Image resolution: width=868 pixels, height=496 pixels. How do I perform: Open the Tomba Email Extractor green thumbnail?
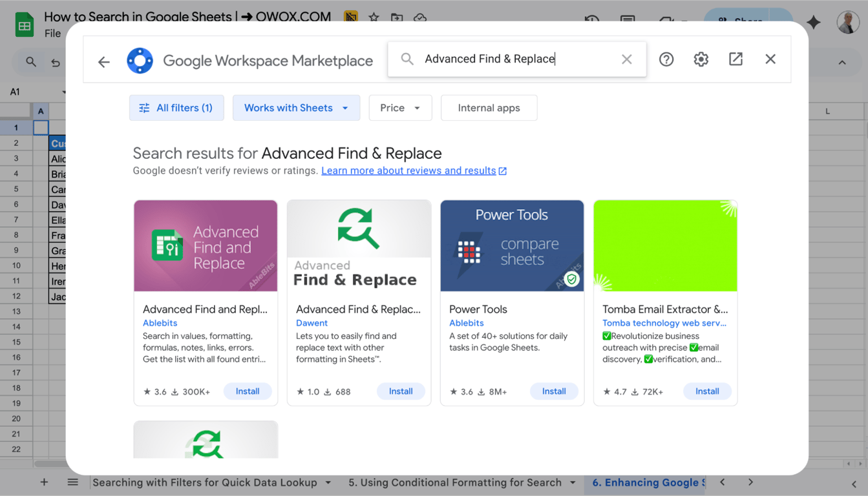(665, 245)
